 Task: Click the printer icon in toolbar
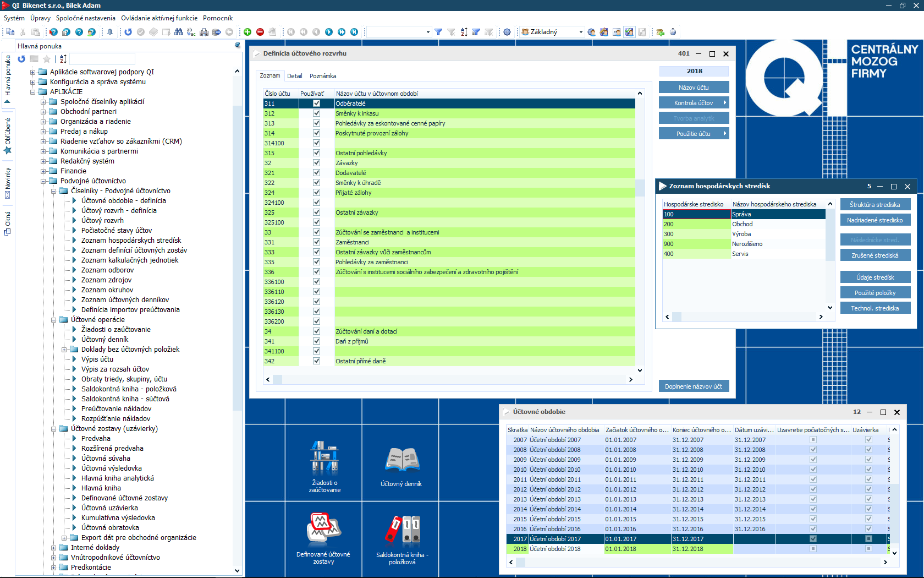coord(204,32)
